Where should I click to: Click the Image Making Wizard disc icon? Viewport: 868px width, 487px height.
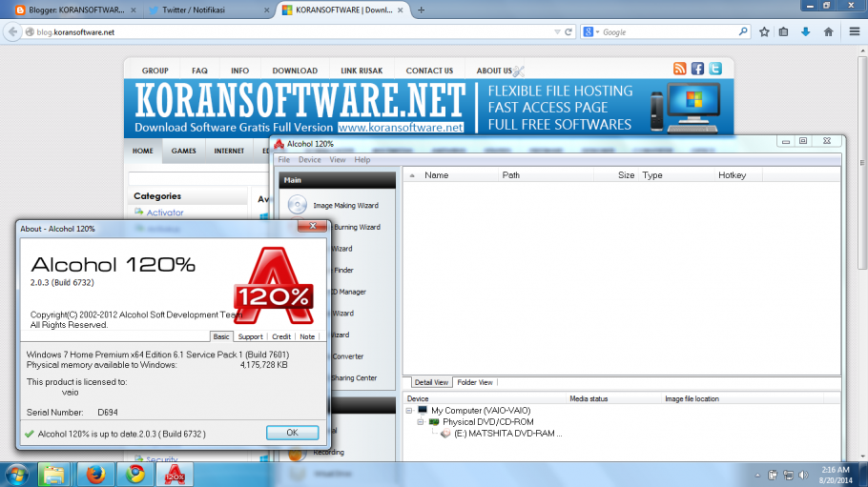(x=298, y=205)
